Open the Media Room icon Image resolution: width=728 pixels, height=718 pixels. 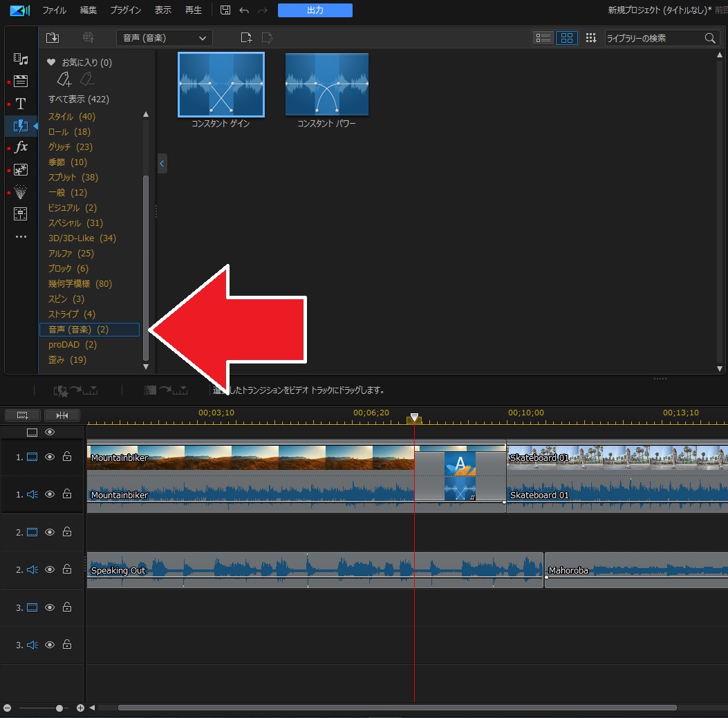21,59
